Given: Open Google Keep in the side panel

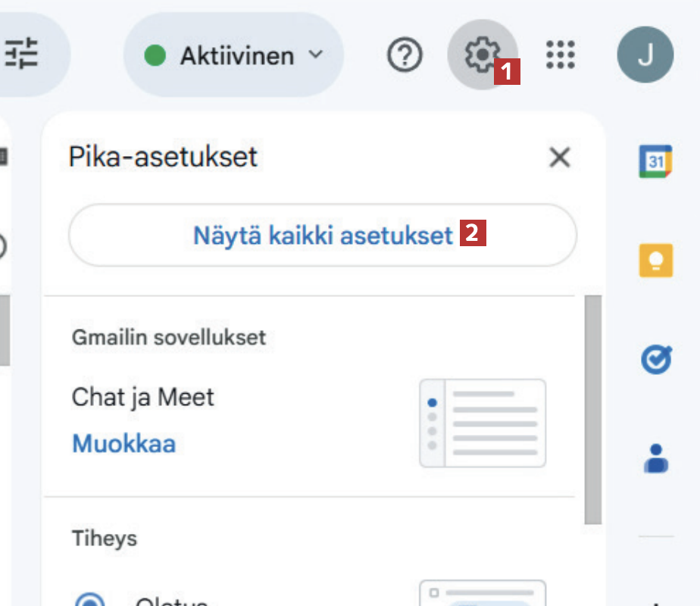Looking at the screenshot, I should pos(655,261).
